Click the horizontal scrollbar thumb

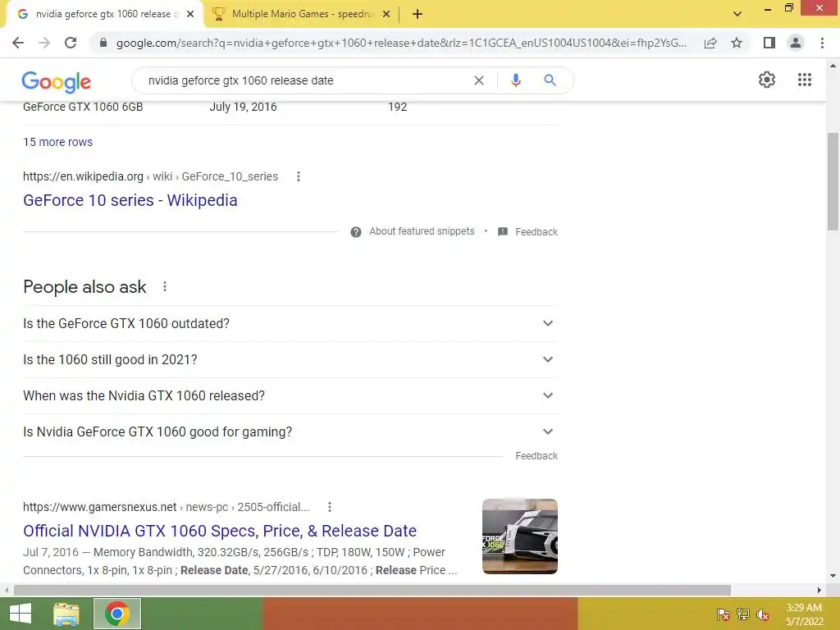click(372, 591)
